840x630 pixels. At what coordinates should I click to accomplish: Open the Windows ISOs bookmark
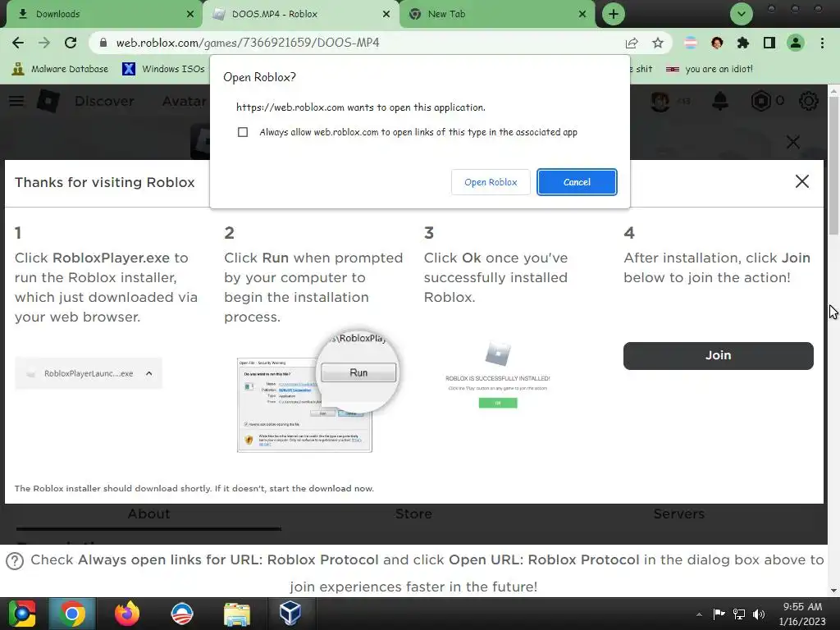tap(163, 69)
